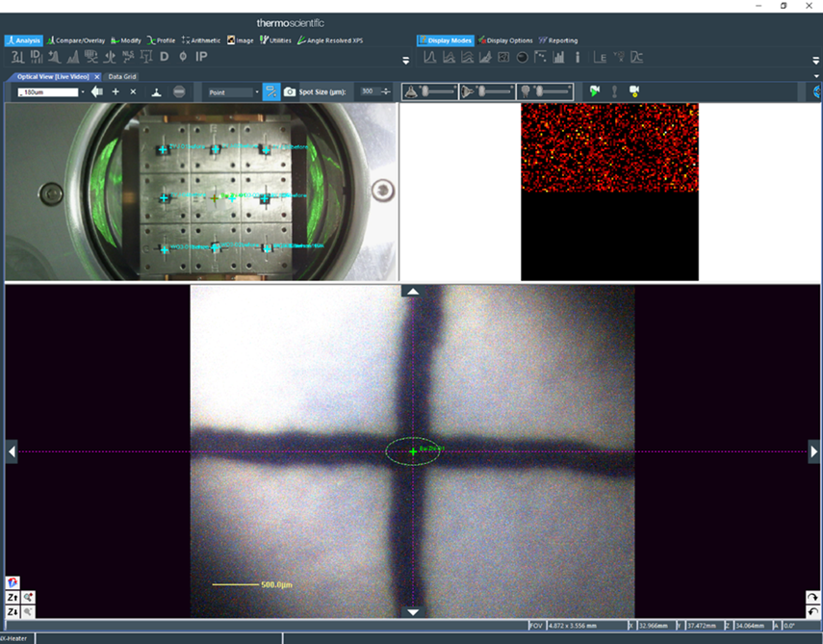Image resolution: width=823 pixels, height=644 pixels.
Task: Expand the position name dropdown arrow
Action: click(x=83, y=92)
